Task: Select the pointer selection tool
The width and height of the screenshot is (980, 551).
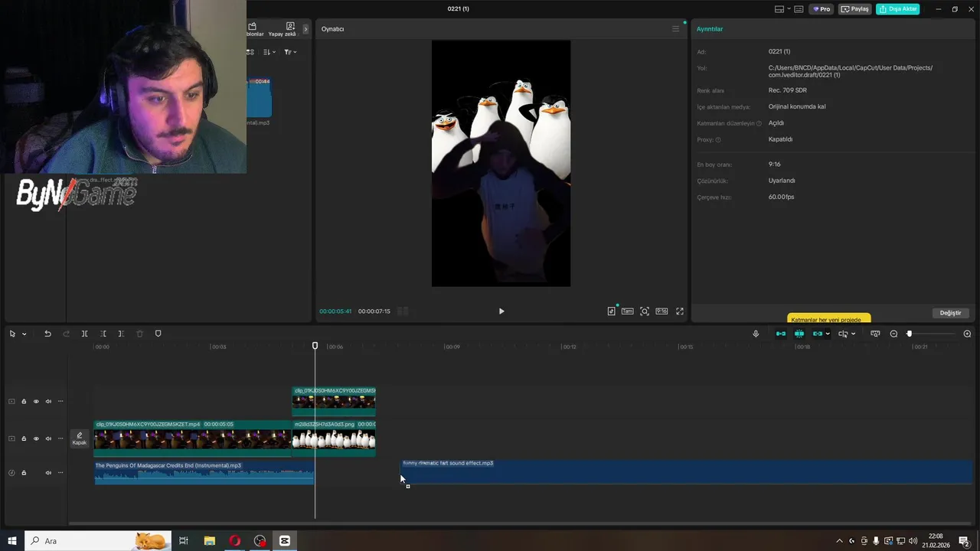Action: tap(12, 334)
